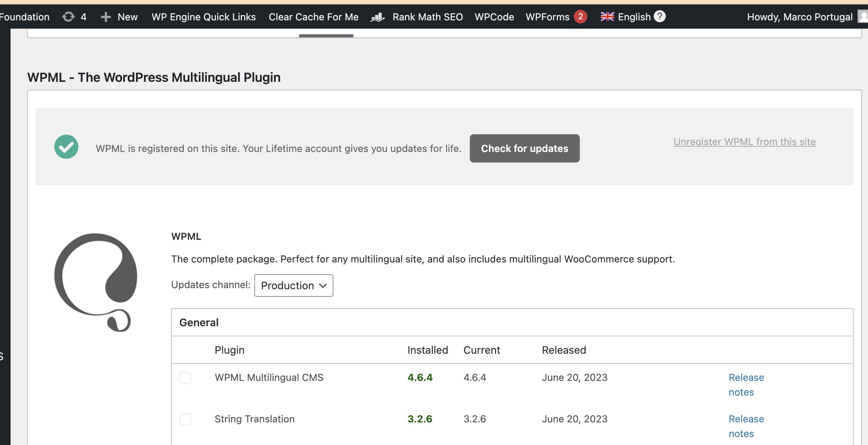Click Clear Cache For Me
This screenshot has height=445, width=868.
314,17
